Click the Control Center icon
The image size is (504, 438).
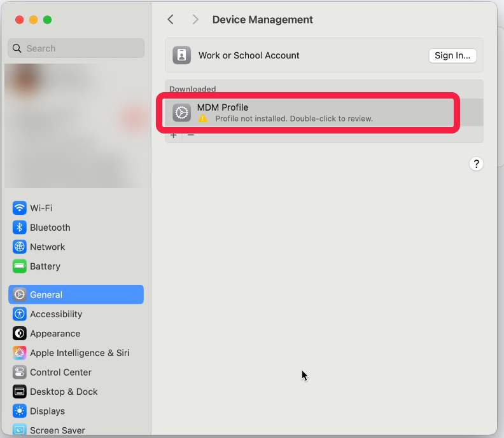20,372
